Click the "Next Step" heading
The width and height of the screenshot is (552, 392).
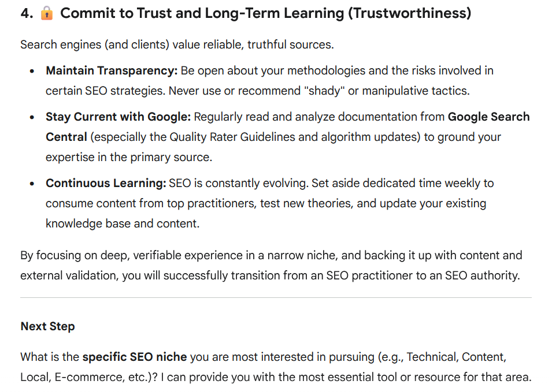pyautogui.click(x=47, y=327)
